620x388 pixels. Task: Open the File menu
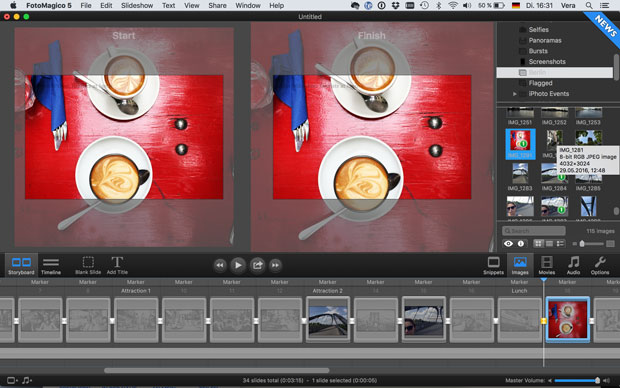tap(86, 6)
